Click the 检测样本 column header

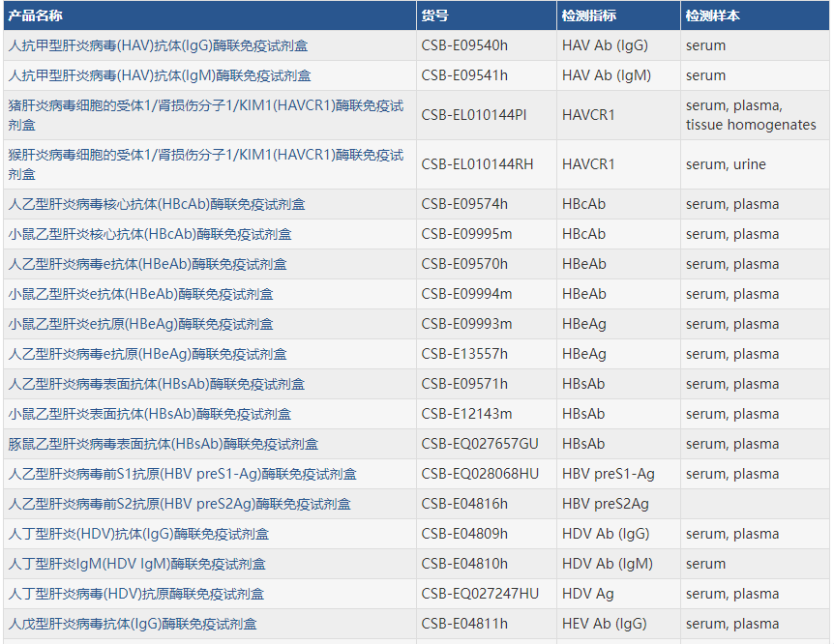tap(713, 15)
